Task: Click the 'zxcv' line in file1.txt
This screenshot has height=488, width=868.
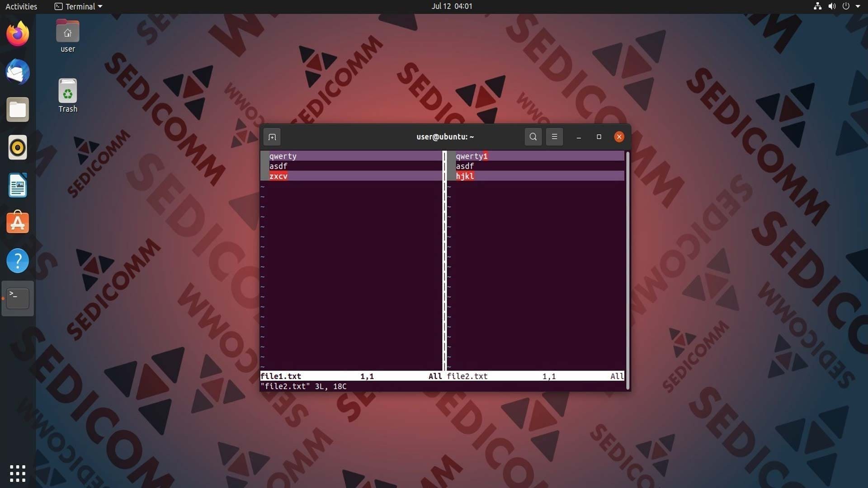Action: click(351, 176)
